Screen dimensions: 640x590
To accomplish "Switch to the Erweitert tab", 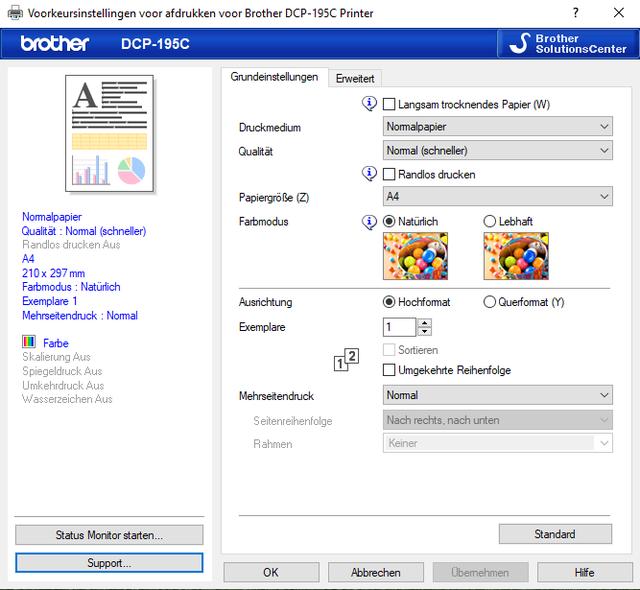I will tap(355, 78).
